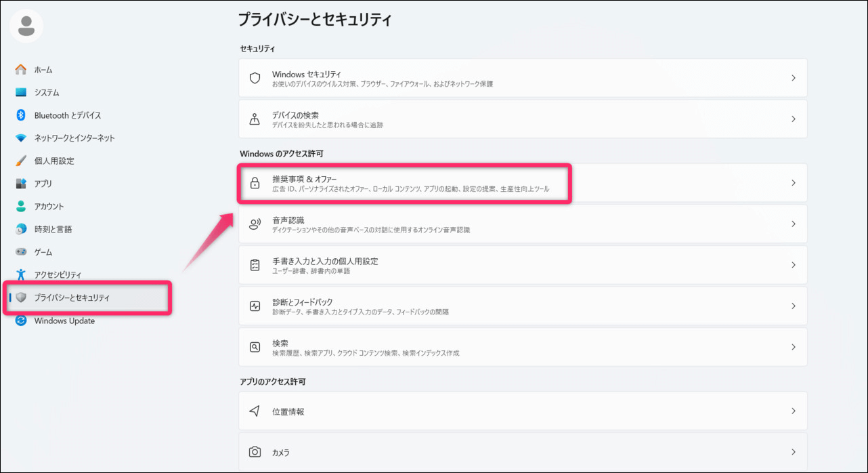The width and height of the screenshot is (868, 473).
Task: Click the lock icon beside 推奨事項 & オファー
Action: [x=255, y=183]
